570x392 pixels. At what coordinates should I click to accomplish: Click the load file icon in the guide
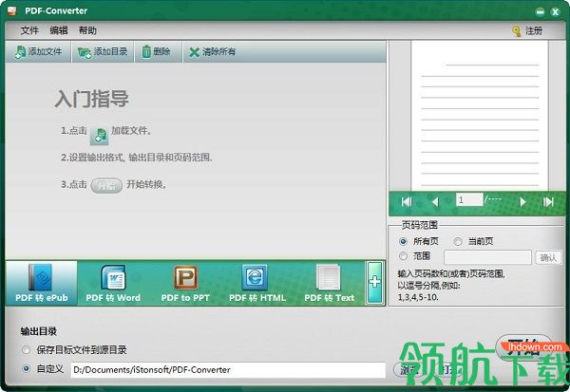(x=99, y=136)
